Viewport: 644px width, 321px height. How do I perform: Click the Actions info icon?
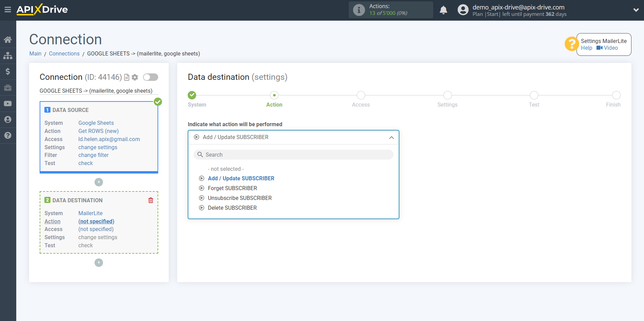click(x=359, y=10)
